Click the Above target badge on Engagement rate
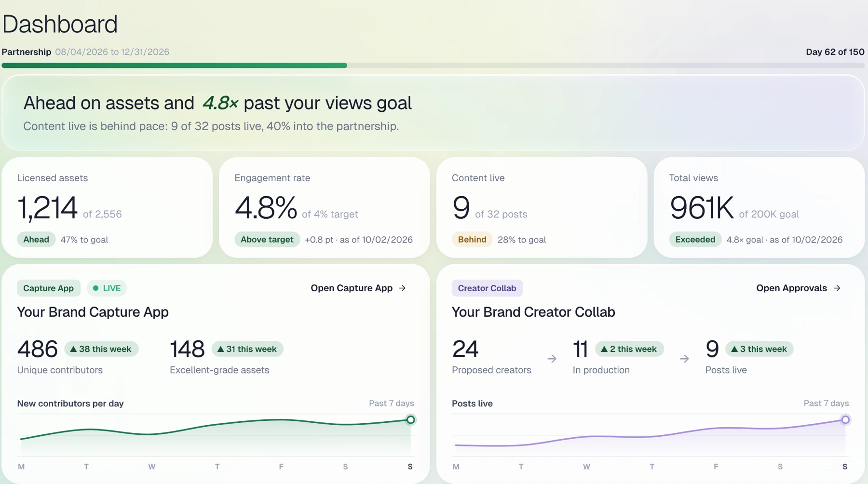Screen dimensions: 868x484 pos(267,240)
